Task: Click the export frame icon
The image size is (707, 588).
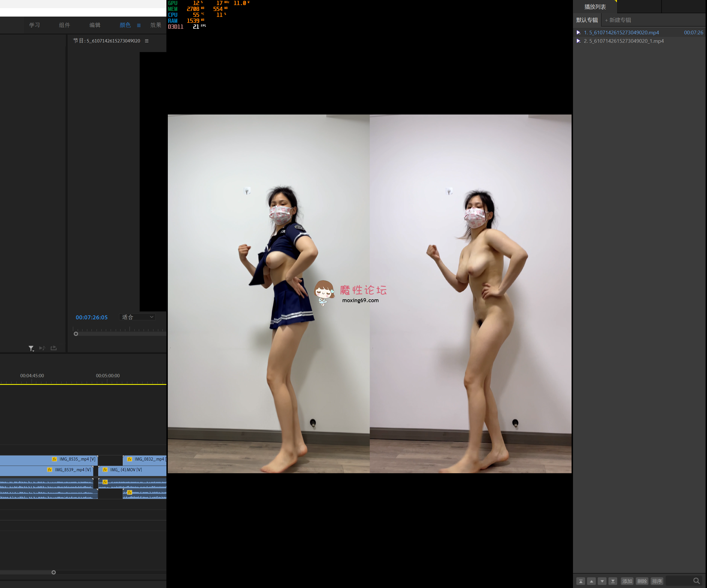Action: [x=53, y=348]
